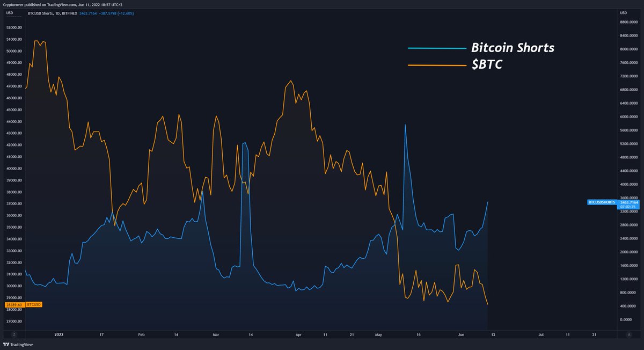Click 52000.00 on left price scale
Screen dimensions: 644x350
pos(13,27)
